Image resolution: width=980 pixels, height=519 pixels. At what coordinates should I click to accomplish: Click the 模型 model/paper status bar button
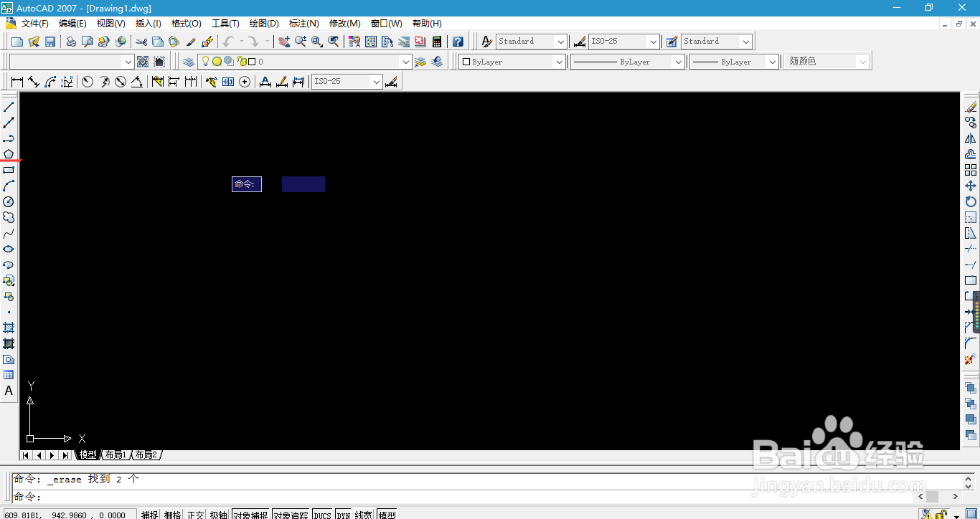click(387, 515)
